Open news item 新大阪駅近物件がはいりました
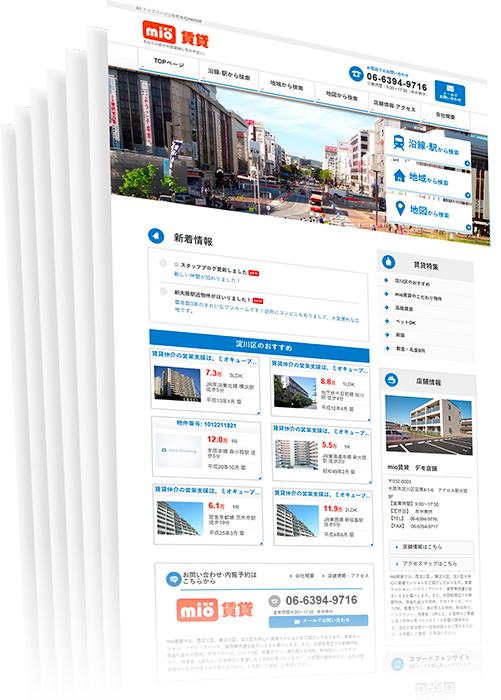This screenshot has width=501, height=700. [212, 296]
